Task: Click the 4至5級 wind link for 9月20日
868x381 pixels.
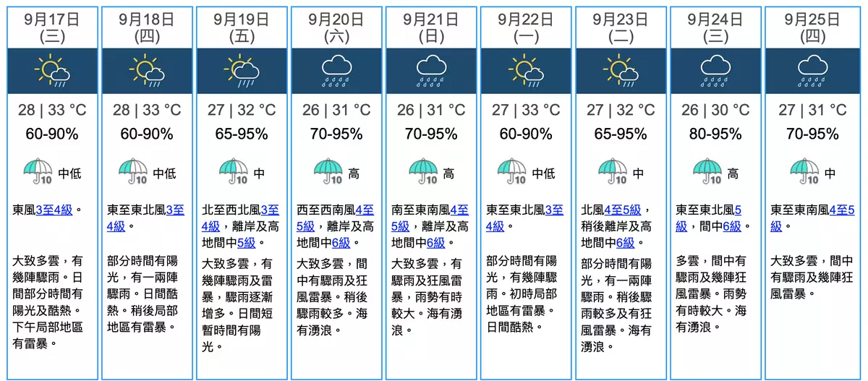Action: (365, 210)
